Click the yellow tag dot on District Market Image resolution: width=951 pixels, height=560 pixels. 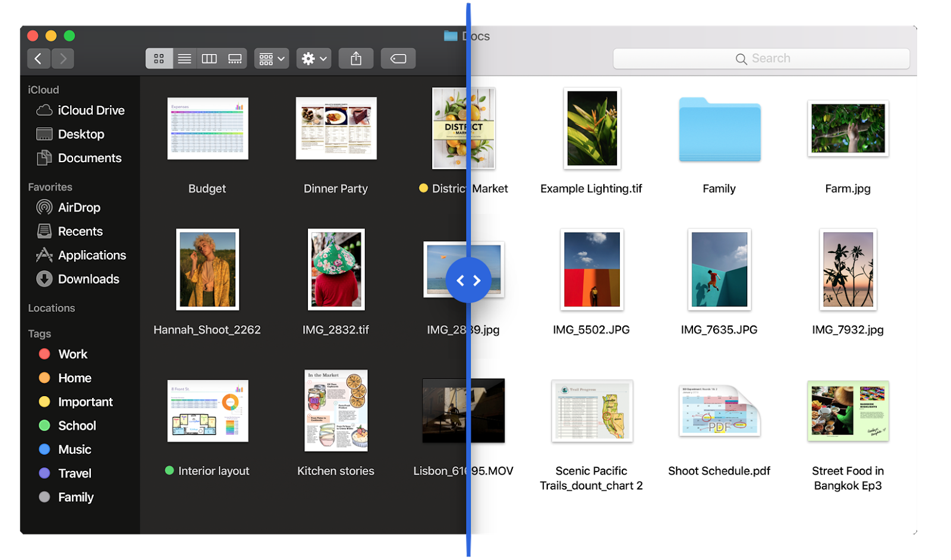(x=423, y=188)
